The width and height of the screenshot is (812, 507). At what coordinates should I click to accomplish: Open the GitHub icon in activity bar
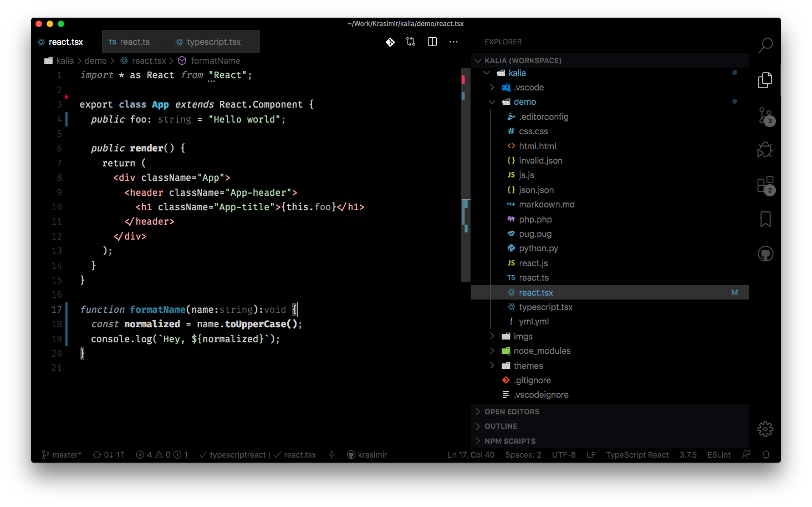coord(765,254)
